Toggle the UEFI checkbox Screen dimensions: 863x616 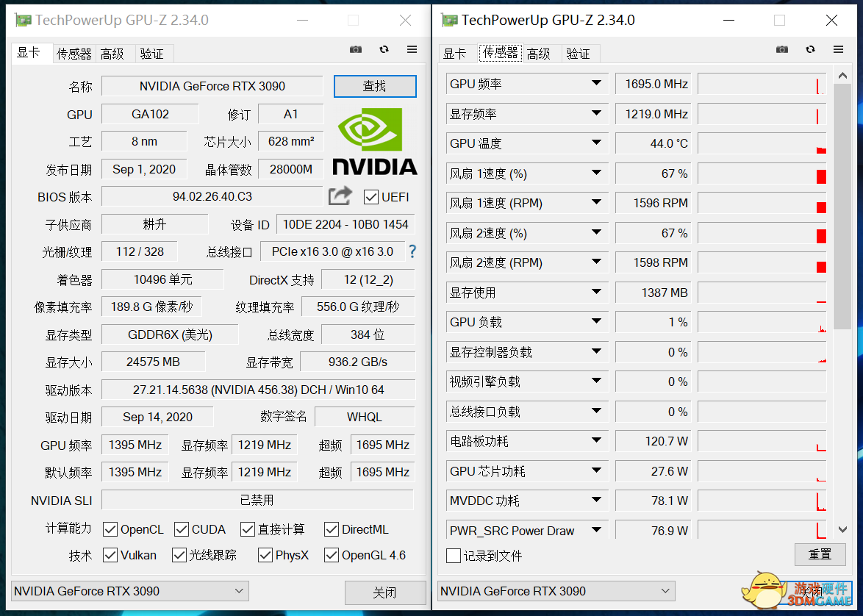click(x=371, y=196)
